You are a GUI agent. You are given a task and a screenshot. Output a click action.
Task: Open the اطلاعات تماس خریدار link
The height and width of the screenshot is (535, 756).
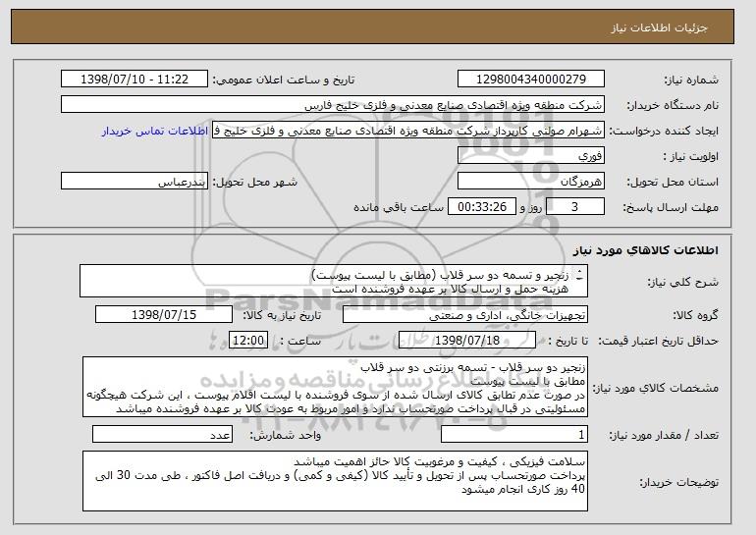(x=155, y=132)
